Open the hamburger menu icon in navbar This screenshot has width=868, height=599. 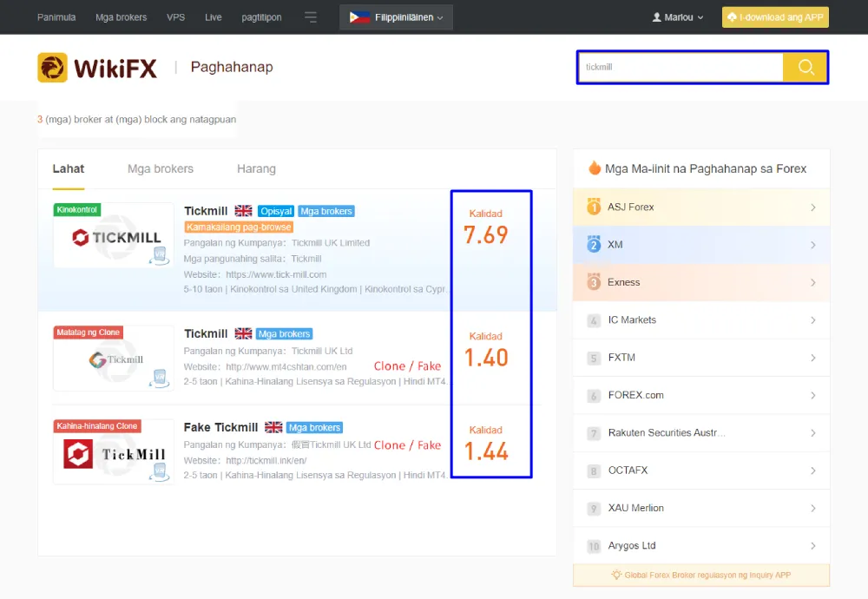(x=311, y=17)
